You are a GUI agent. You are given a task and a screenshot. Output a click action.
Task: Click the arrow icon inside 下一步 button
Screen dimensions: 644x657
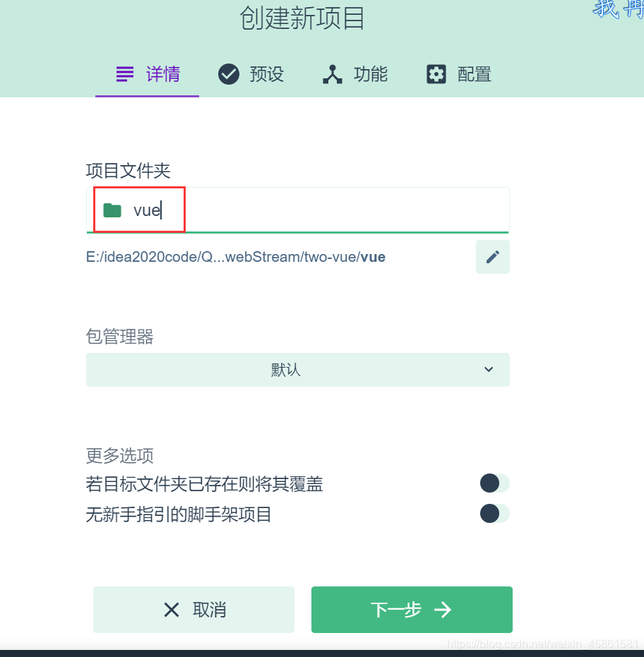tap(441, 610)
